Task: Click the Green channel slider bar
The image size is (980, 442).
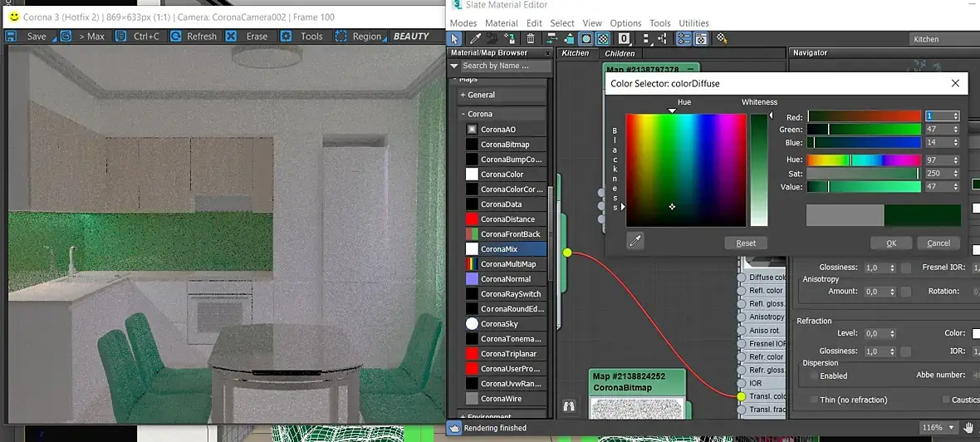Action: tap(864, 130)
